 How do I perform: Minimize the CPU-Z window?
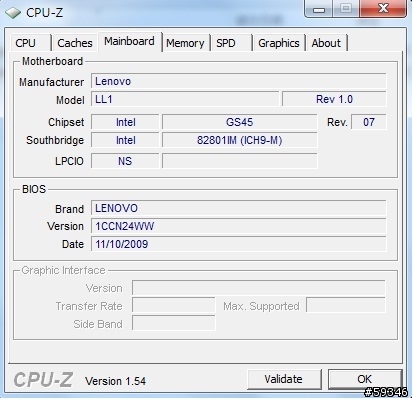point(319,9)
